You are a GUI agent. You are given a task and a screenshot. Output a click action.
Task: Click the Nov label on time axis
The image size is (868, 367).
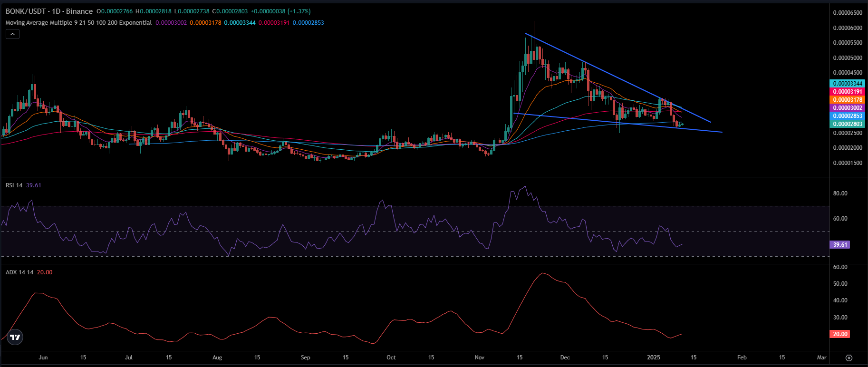pos(480,357)
